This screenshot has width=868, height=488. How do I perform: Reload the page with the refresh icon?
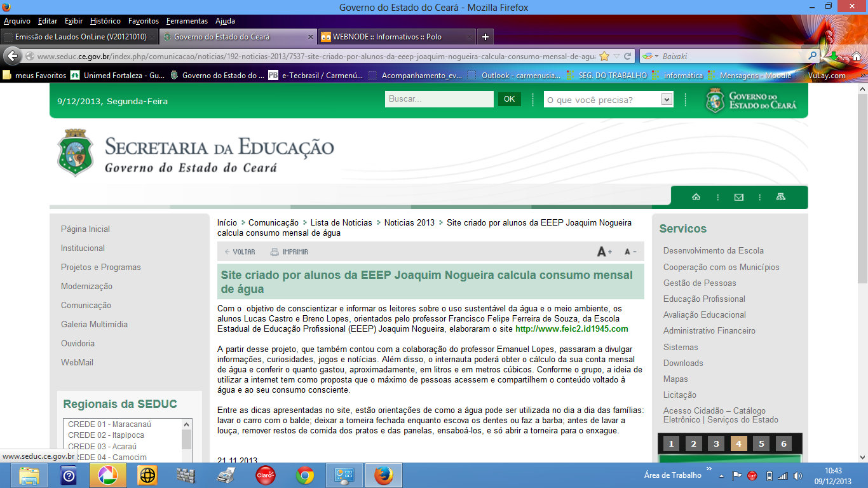[627, 56]
